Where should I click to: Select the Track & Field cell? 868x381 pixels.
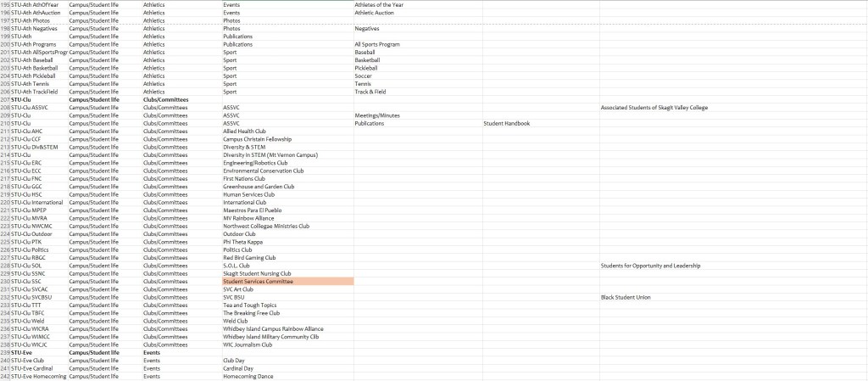tap(370, 92)
